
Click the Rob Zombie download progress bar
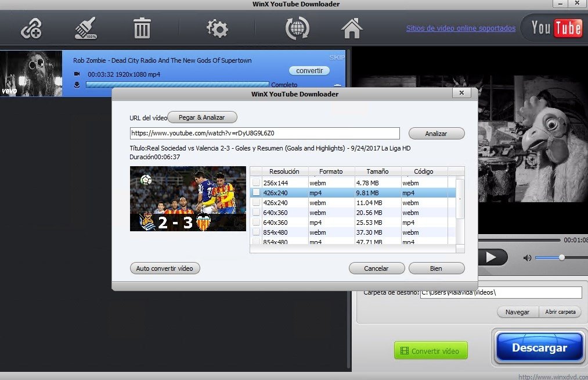pos(178,85)
